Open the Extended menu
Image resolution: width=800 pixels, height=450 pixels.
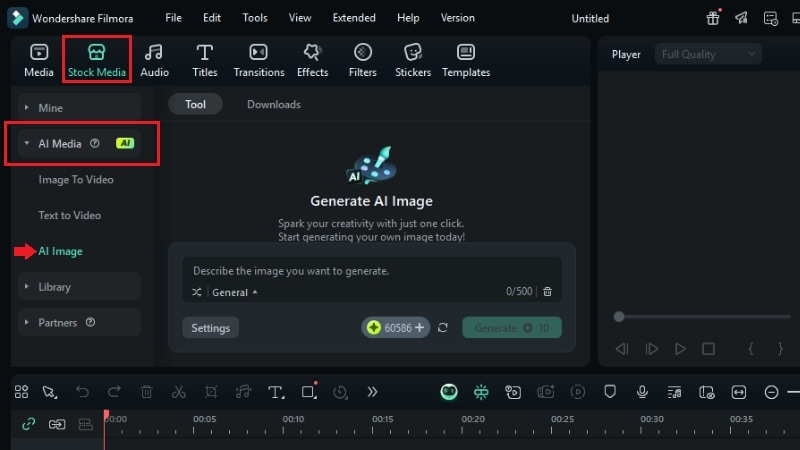coord(354,18)
